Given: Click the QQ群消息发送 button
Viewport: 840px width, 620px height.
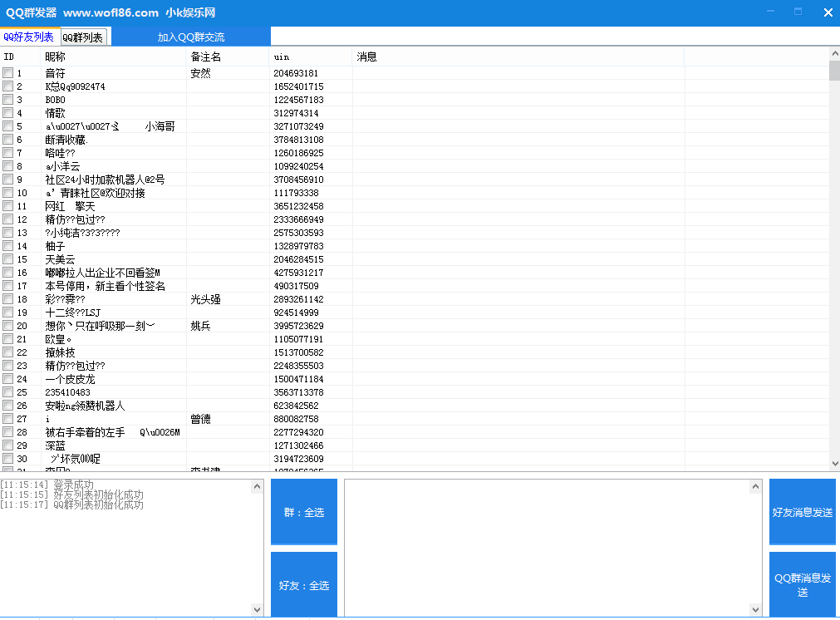Looking at the screenshot, I should point(802,584).
